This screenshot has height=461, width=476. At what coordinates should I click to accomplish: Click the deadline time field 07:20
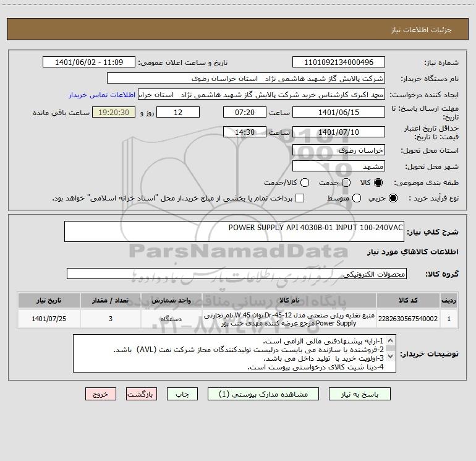tap(245, 112)
